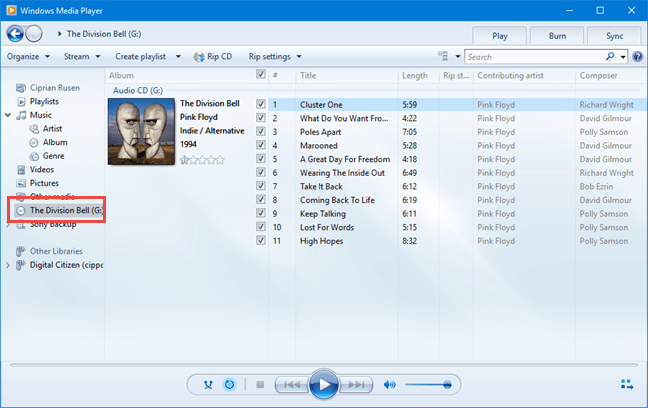
Task: Open the Pictures library
Action: 44,183
